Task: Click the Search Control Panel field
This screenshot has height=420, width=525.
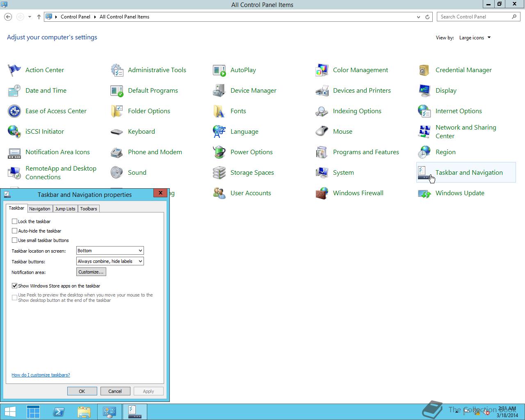Action: tap(474, 17)
